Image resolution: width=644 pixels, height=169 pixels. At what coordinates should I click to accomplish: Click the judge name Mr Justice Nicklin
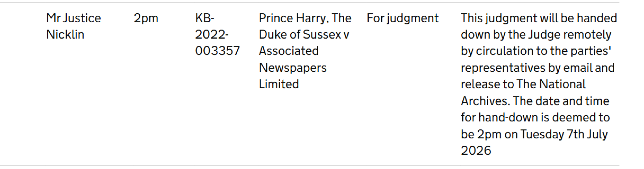coord(73,26)
